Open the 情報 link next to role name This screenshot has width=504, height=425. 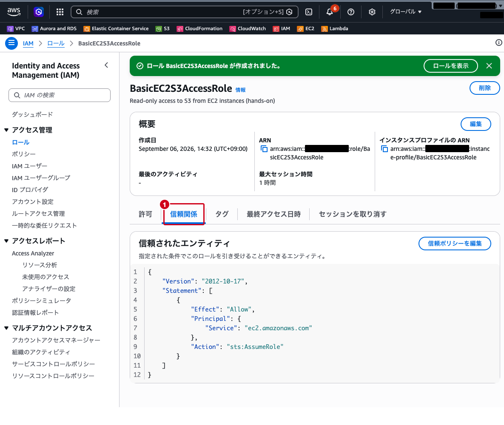(x=240, y=90)
